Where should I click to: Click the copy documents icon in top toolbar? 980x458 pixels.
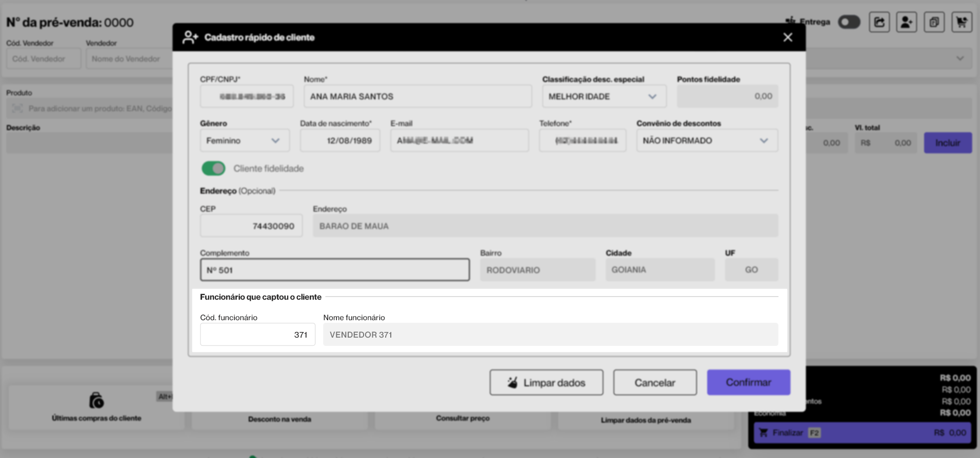(934, 22)
